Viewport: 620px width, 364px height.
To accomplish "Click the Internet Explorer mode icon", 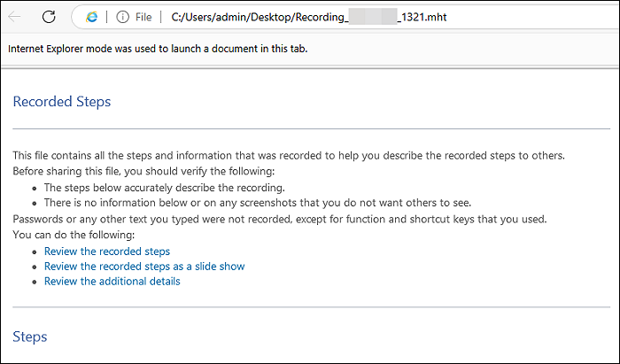I will tap(92, 16).
